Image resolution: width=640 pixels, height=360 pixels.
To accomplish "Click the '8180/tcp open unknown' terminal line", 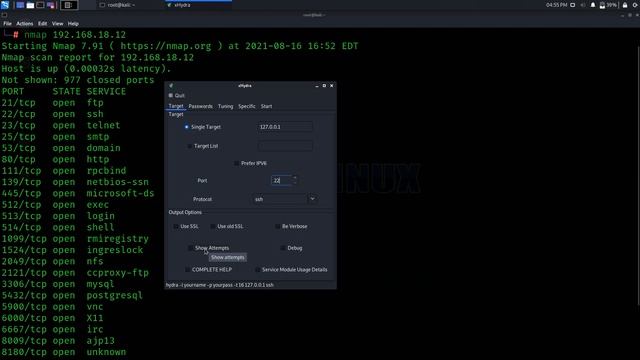I will 64,352.
